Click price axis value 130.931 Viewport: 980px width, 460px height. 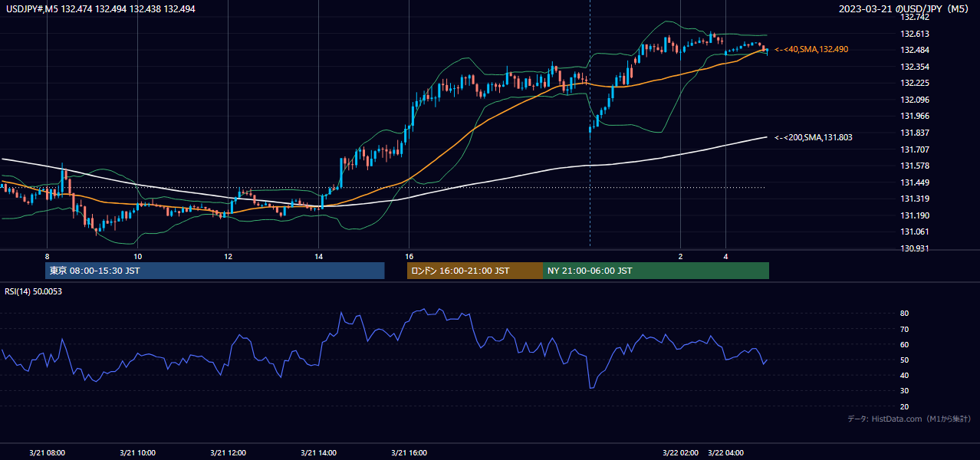coord(914,248)
